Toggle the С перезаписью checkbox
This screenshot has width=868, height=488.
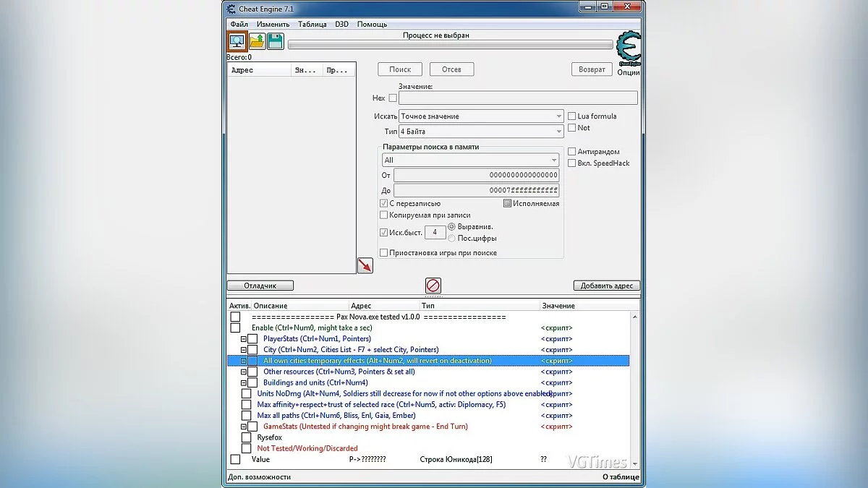click(383, 204)
